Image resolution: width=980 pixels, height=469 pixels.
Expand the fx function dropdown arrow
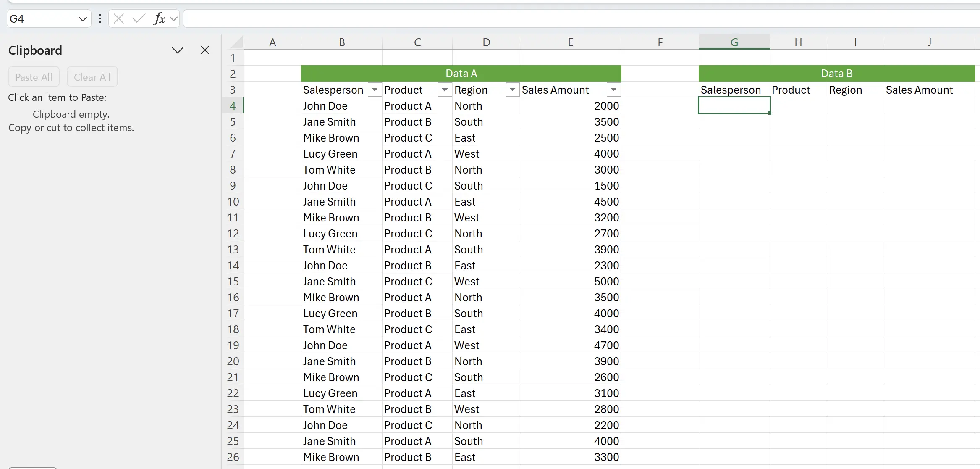[174, 19]
